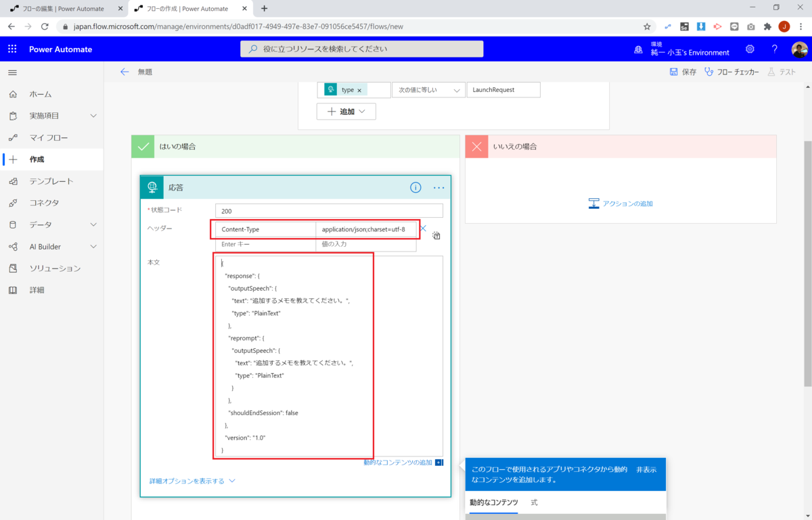Click the 実施項目 clipboard icon
The height and width of the screenshot is (520, 812).
(13, 116)
